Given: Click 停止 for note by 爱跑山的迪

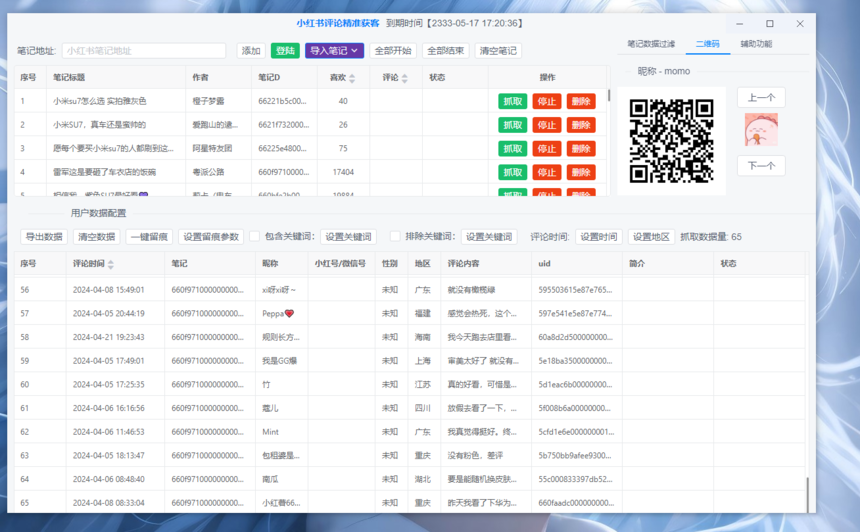Looking at the screenshot, I should click(x=547, y=124).
